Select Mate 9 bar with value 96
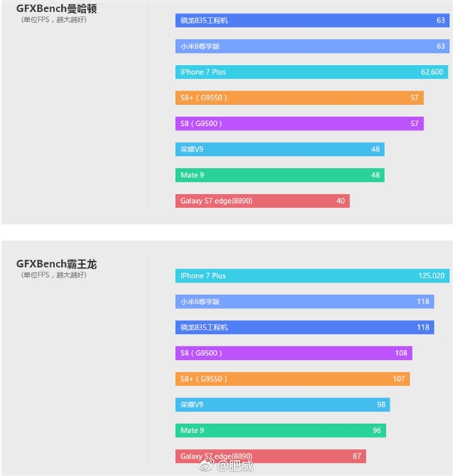This screenshot has height=476, width=453. (280, 430)
